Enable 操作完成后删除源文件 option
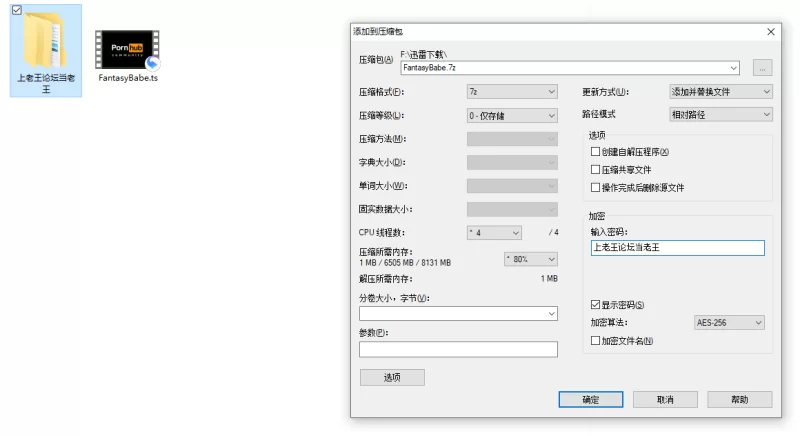 click(x=596, y=187)
